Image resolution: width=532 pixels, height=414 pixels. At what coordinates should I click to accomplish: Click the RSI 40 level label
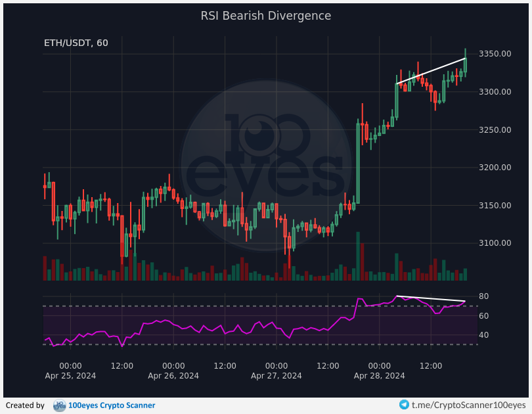(x=483, y=335)
